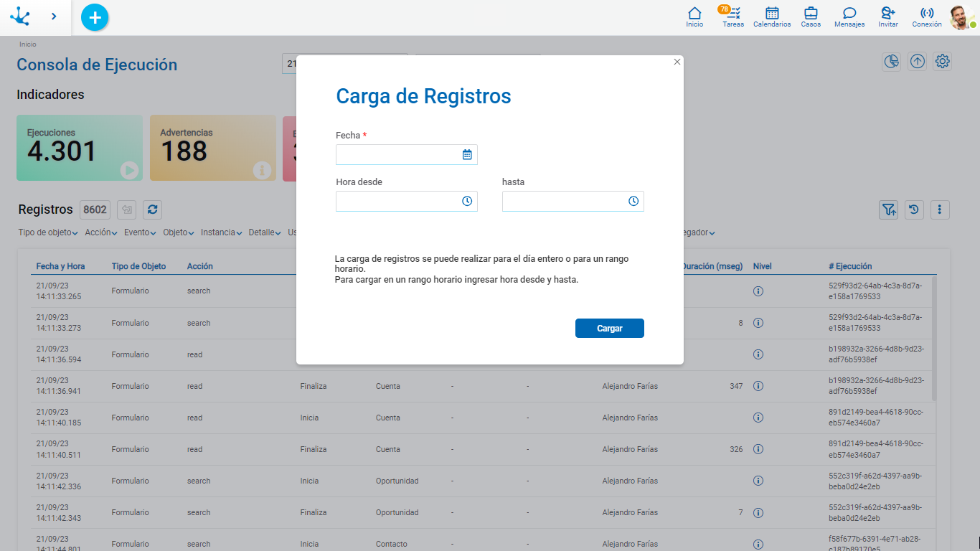The width and height of the screenshot is (980, 551).
Task: Open the hasta clock picker
Action: 633,202
